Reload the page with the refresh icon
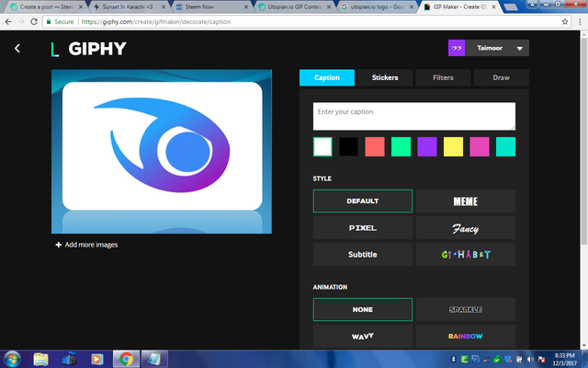 pos(34,22)
